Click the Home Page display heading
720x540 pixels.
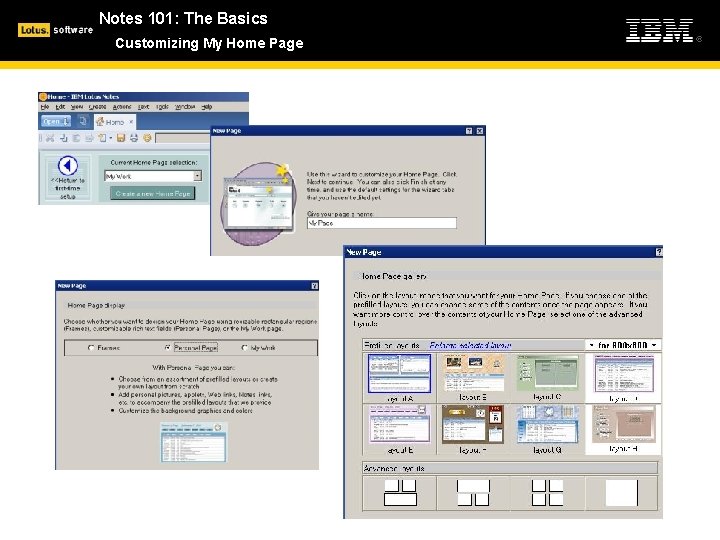(x=96, y=305)
